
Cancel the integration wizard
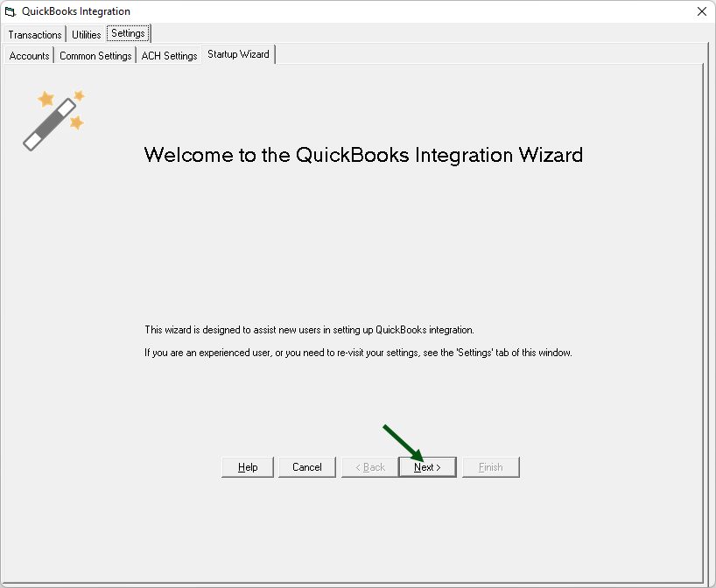tap(307, 467)
